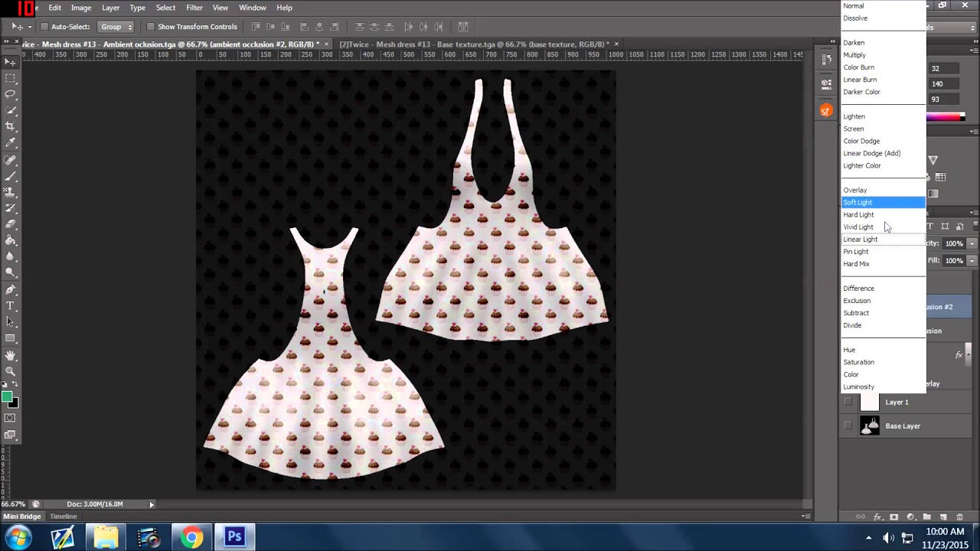Toggle visibility of Layer 1

click(x=848, y=402)
